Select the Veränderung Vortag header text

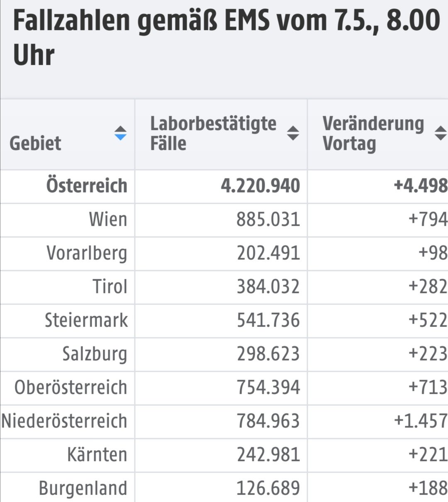[x=373, y=133]
